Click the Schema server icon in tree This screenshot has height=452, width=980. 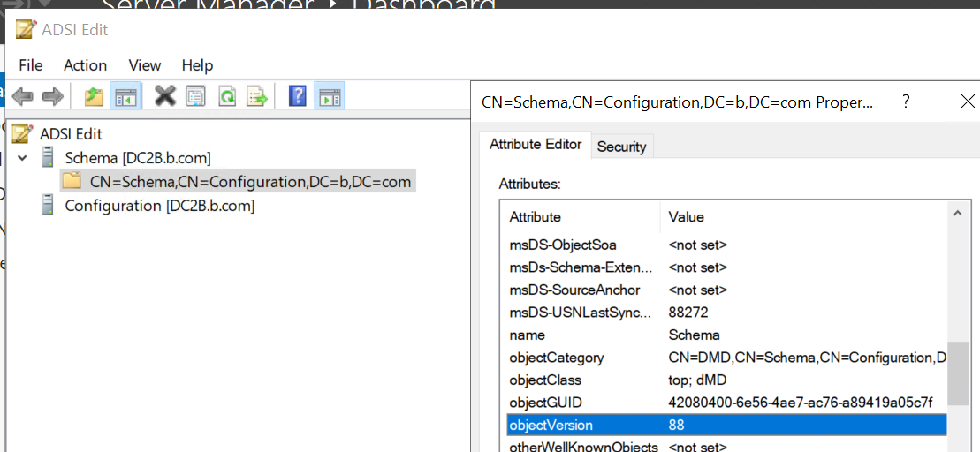47,157
